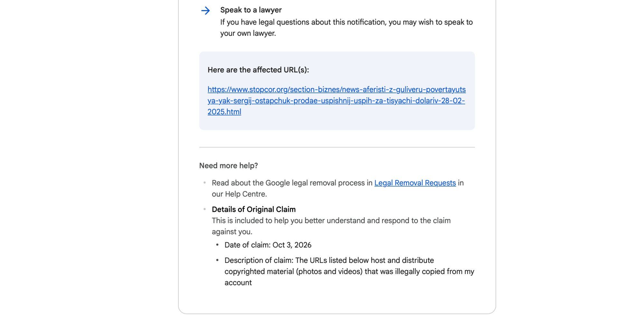Screen dimensions: 644x321
Task: Click the horizontal divider above Need more help?
Action: click(x=337, y=147)
